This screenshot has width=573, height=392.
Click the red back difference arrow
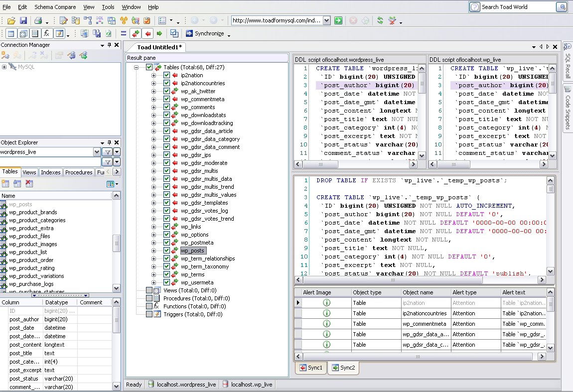coord(147,33)
